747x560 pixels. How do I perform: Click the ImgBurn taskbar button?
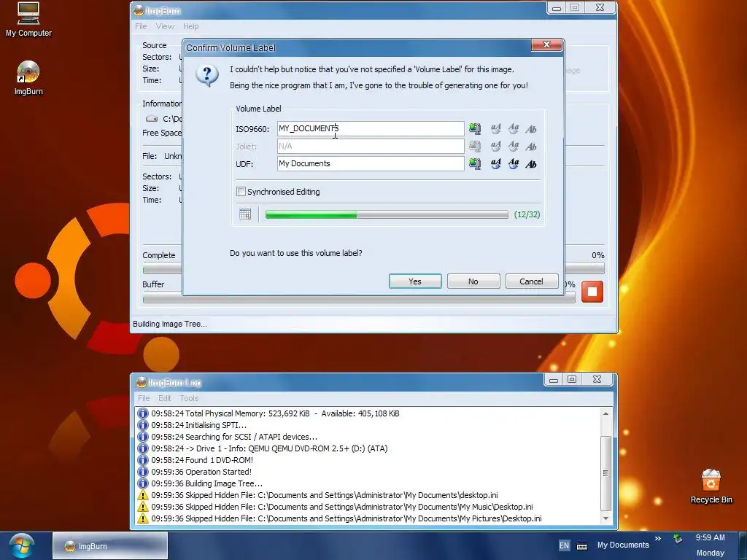[110, 545]
